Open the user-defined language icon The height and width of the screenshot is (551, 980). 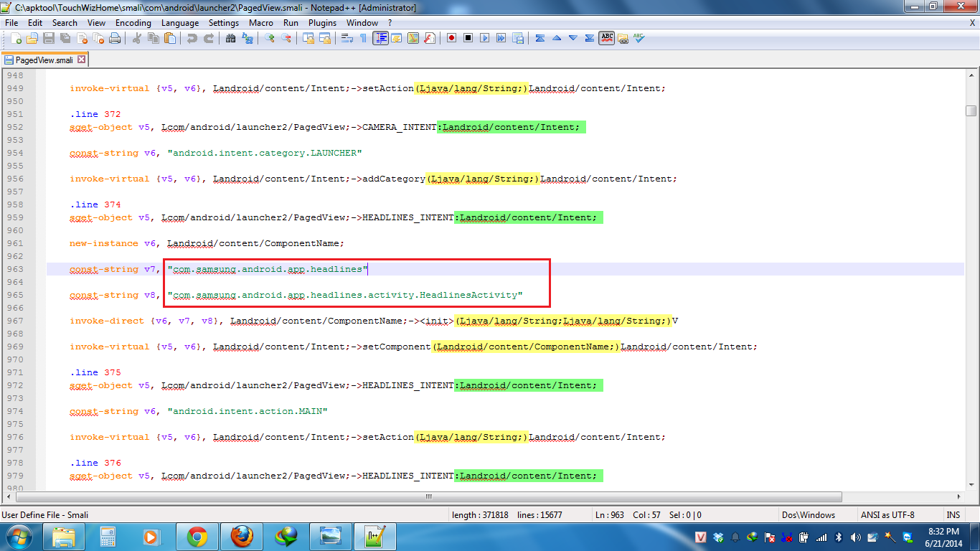pyautogui.click(x=397, y=38)
